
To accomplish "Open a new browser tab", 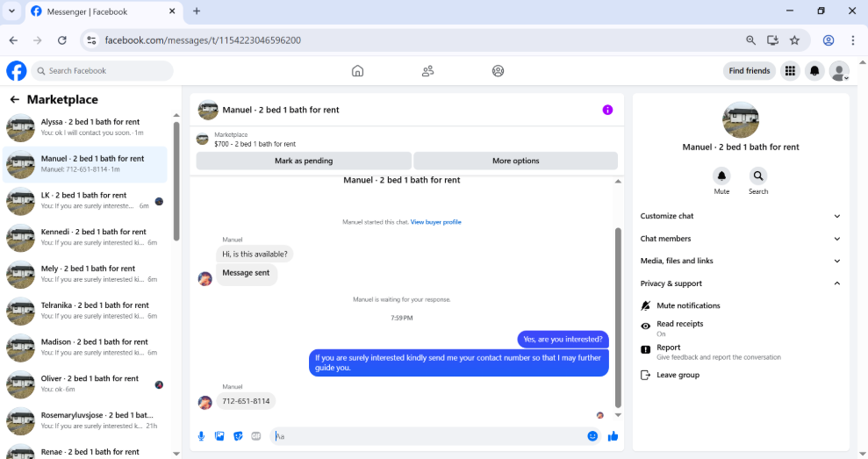I will point(197,11).
